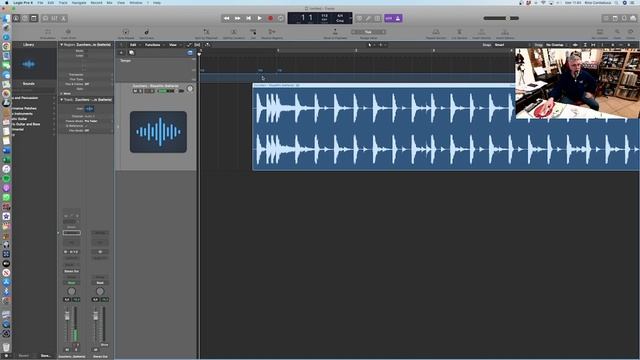
Task: Click the Set Locators toolbar icon
Action: tap(600, 33)
